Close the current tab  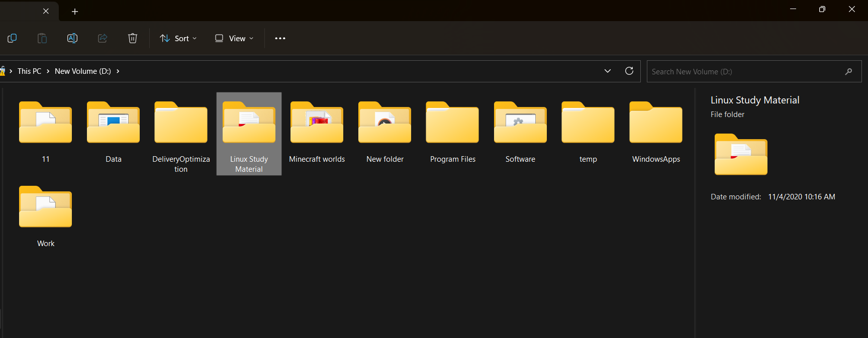(x=46, y=11)
